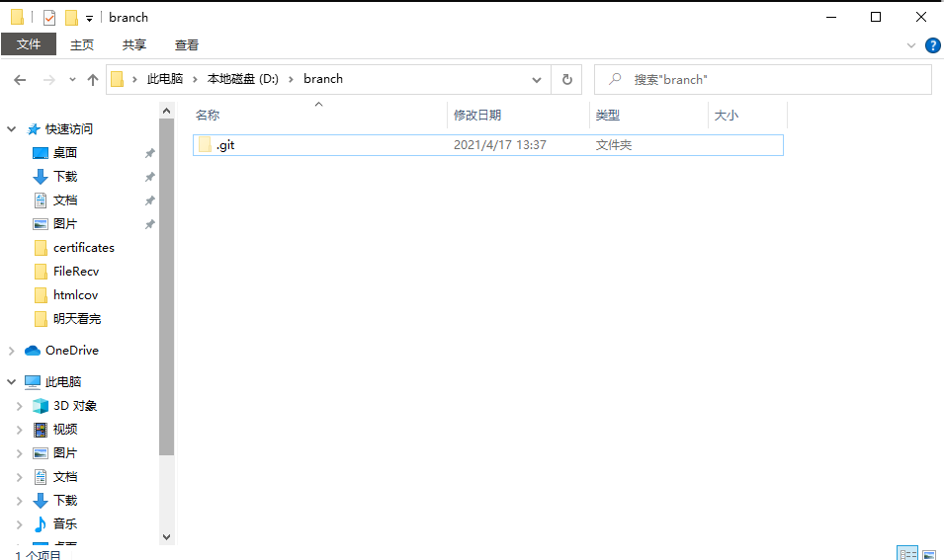Open the 明天看完 folder
This screenshot has width=944, height=560.
tap(77, 319)
